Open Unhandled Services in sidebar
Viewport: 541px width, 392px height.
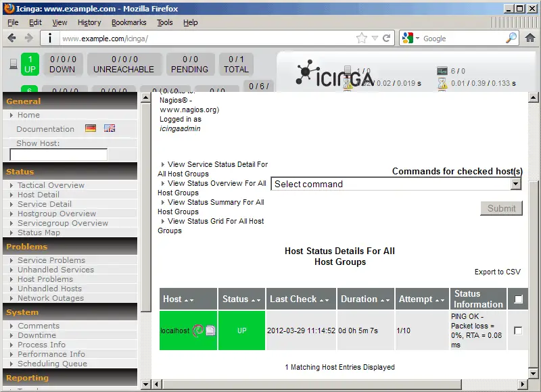click(56, 270)
